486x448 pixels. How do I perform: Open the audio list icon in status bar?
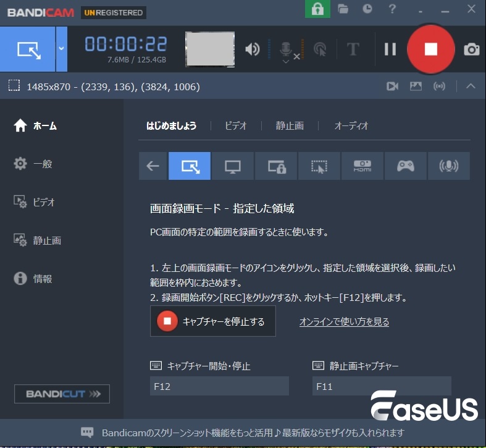coord(439,86)
